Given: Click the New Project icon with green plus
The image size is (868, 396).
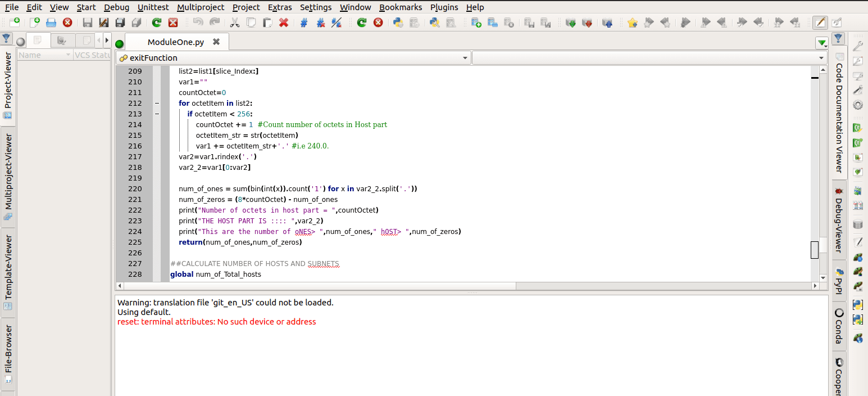Looking at the screenshot, I should (x=476, y=22).
